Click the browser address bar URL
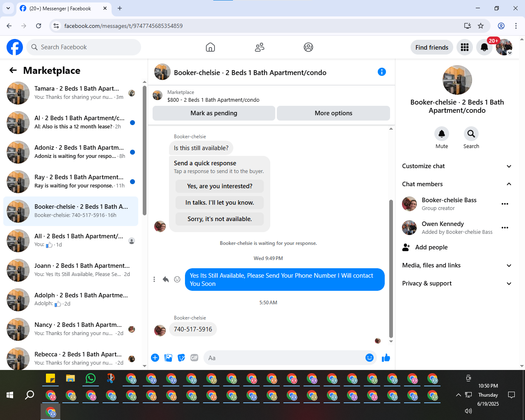525x420 pixels. click(123, 26)
